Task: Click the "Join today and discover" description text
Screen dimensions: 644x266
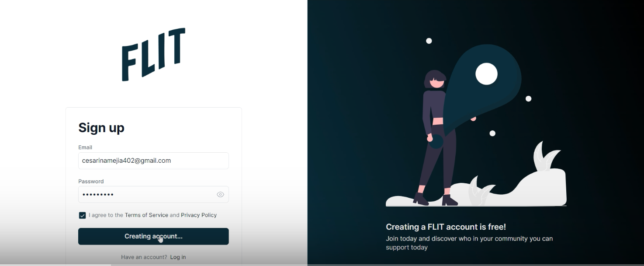Action: 469,243
